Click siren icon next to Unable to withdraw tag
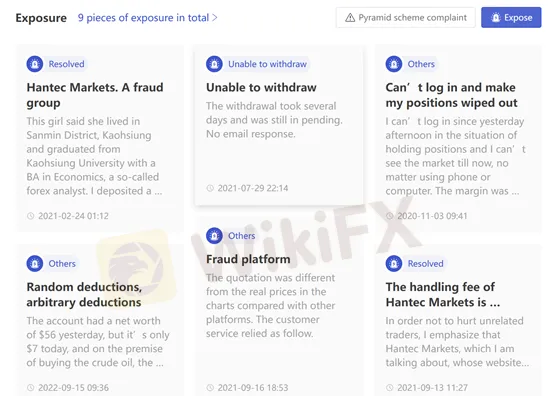This screenshot has width=554, height=396. [214, 64]
